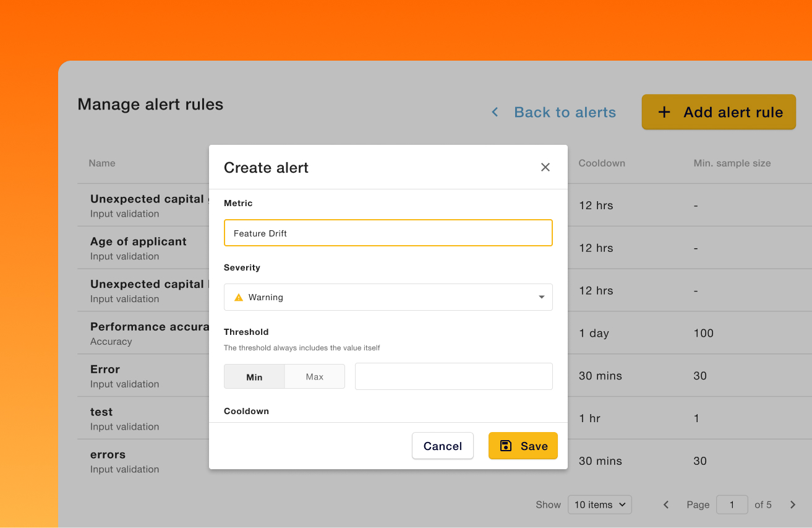The image size is (812, 528).
Task: Cancel the alert creation
Action: pos(442,446)
